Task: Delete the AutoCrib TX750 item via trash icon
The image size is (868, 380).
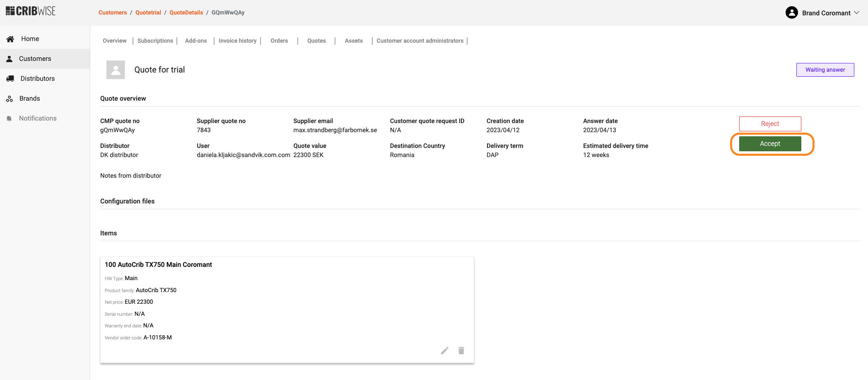Action: pyautogui.click(x=461, y=351)
